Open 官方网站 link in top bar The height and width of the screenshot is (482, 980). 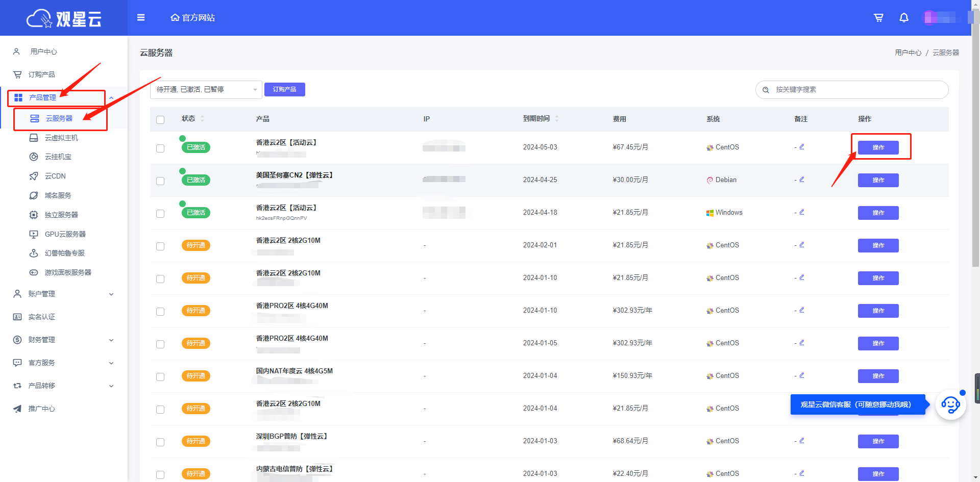tap(193, 18)
